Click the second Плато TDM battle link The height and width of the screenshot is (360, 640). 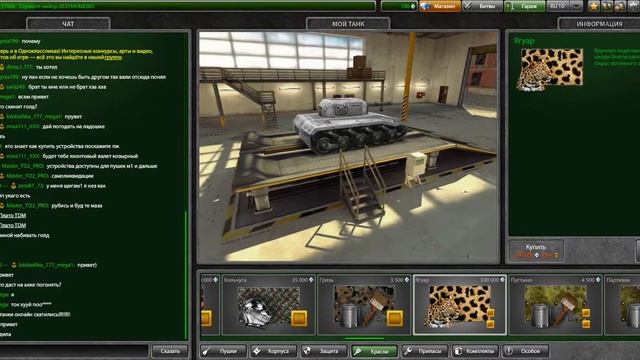pos(13,225)
